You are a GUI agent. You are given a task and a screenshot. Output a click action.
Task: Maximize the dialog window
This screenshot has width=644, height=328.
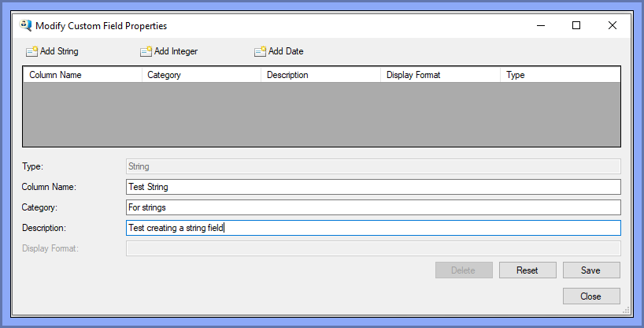tap(576, 25)
